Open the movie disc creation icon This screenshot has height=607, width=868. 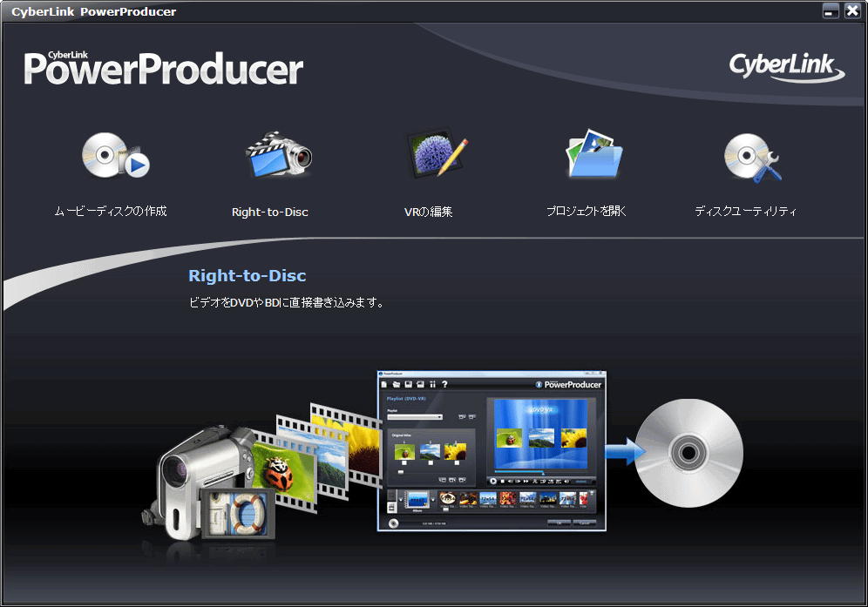pyautogui.click(x=115, y=155)
